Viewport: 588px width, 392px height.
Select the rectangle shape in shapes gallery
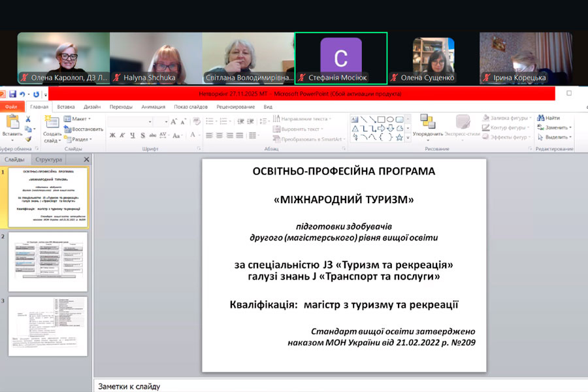pos(381,120)
